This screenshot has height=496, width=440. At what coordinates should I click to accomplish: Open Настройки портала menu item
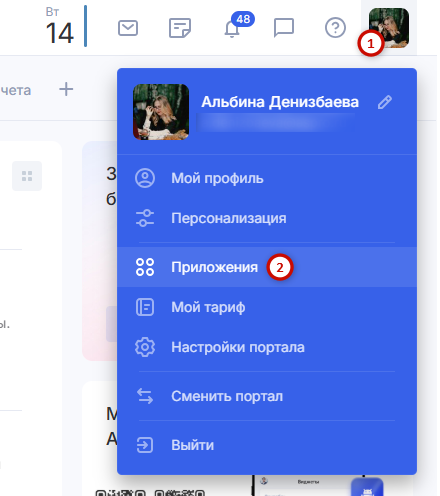point(267,347)
